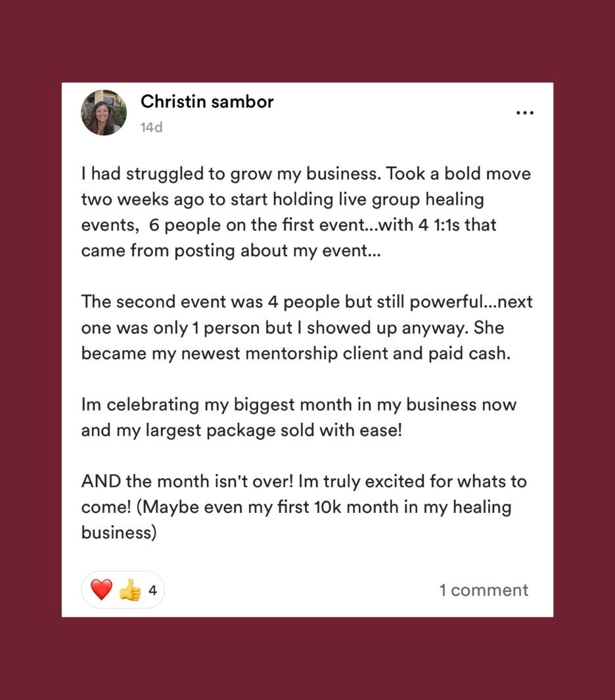This screenshot has width=615, height=700.
Task: Click the rounded reactions pill outline
Action: (123, 590)
